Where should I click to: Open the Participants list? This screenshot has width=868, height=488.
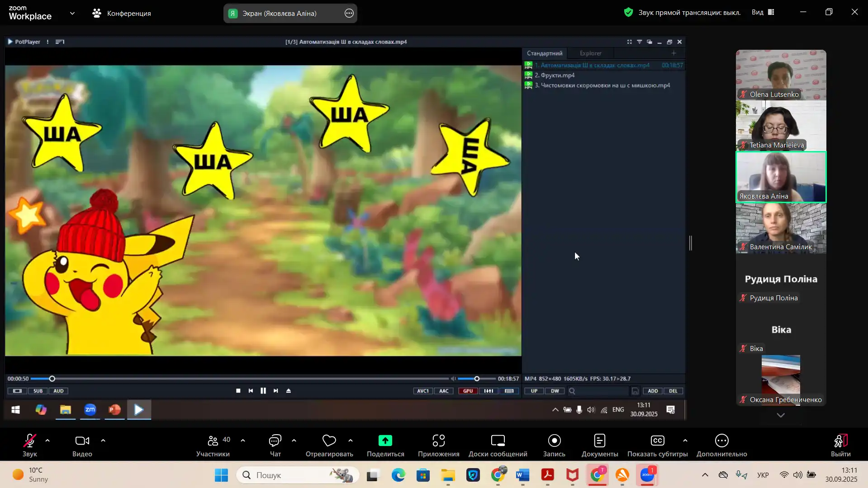pos(213,445)
